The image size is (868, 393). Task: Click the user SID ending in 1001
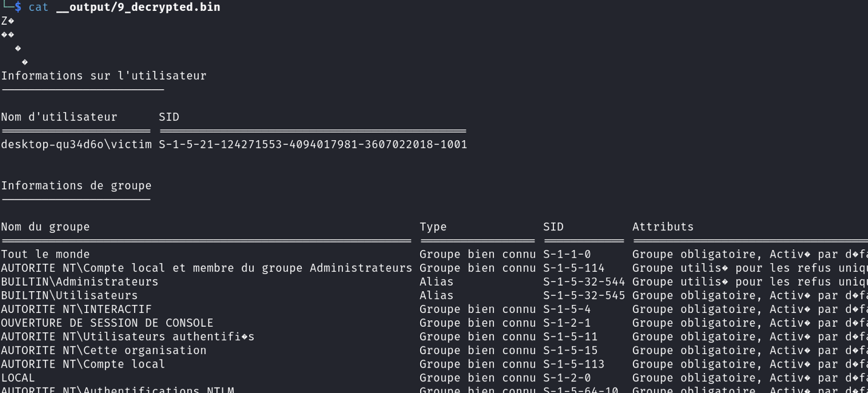313,144
